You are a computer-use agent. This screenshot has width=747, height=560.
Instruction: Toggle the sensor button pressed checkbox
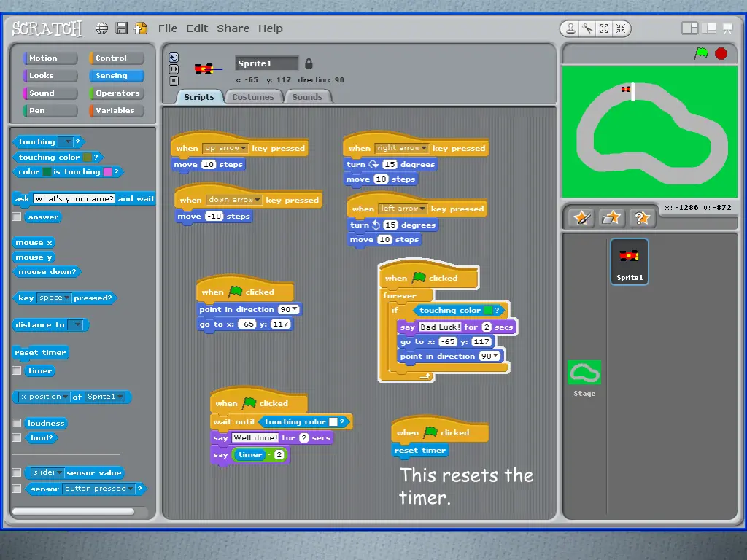[x=17, y=489]
